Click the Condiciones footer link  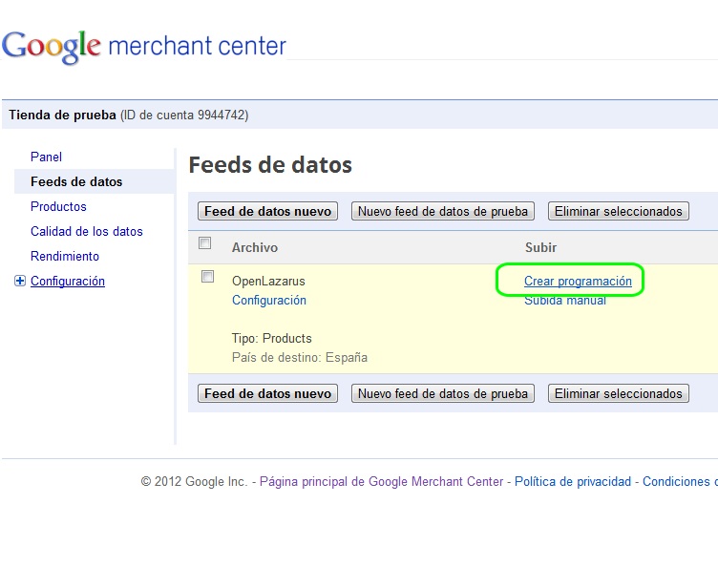[680, 482]
